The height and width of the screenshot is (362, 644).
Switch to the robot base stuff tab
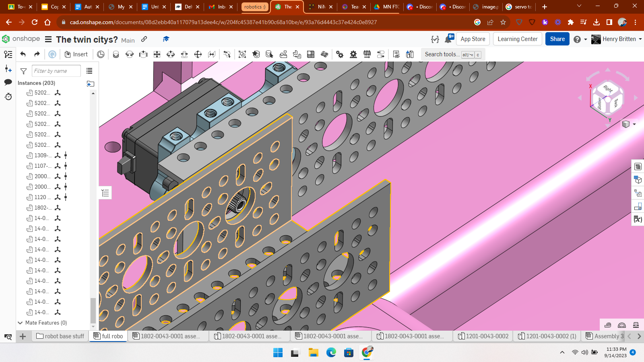(x=60, y=336)
